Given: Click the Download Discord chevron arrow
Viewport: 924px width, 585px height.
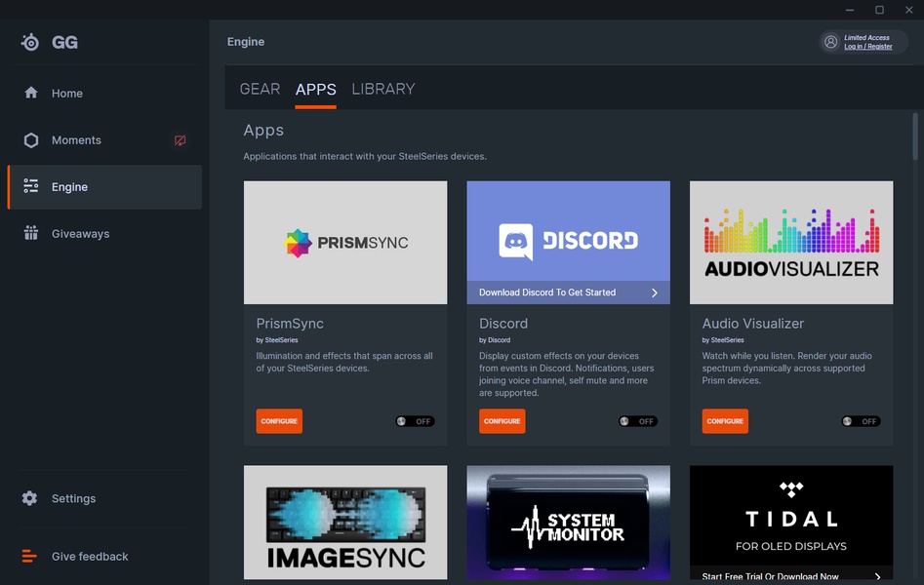Looking at the screenshot, I should (x=654, y=292).
